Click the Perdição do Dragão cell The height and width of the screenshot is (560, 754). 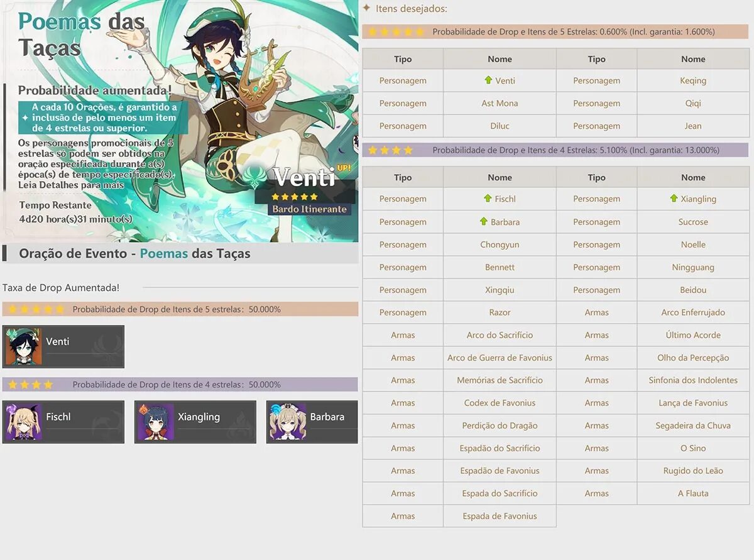500,425
